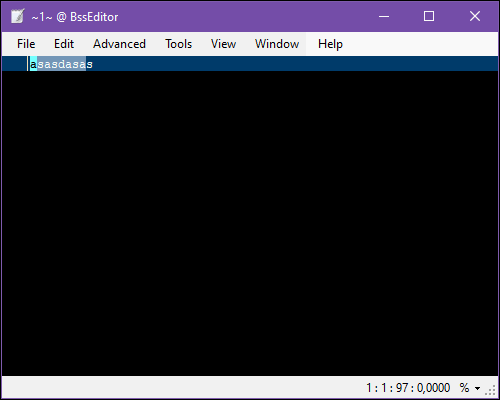
Task: Open the Tools menu
Action: tap(179, 44)
